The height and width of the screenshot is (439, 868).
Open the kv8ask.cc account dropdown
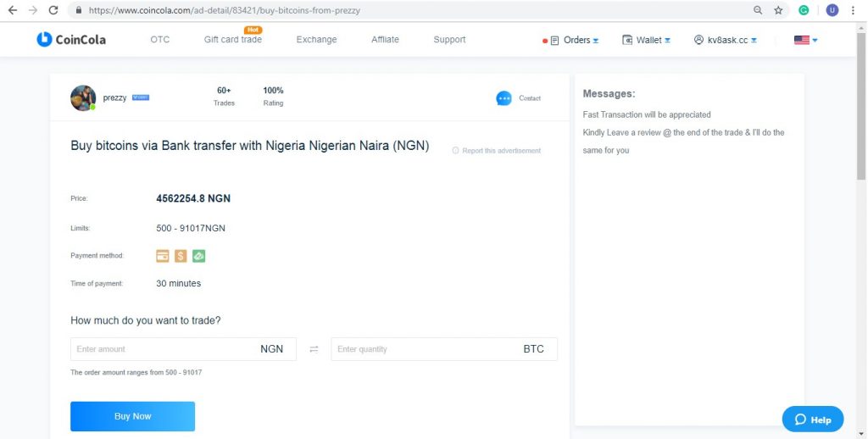[x=726, y=40]
